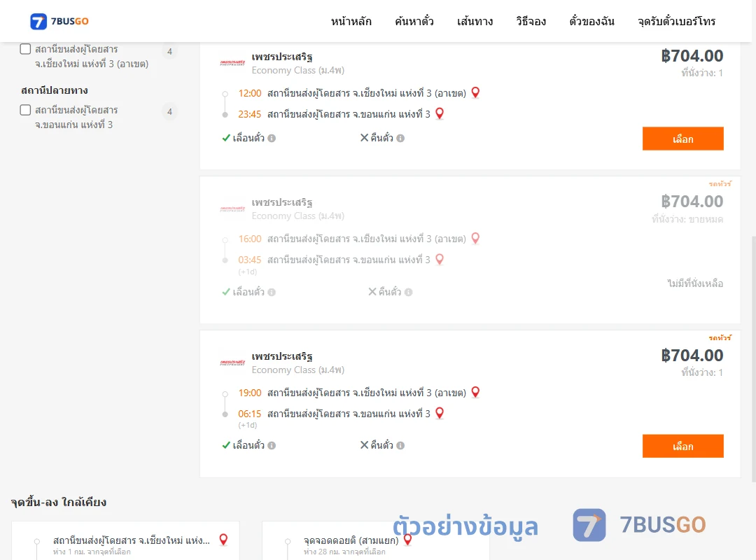
Task: Go to ค้นหาตั๋ว in navigation
Action: pyautogui.click(x=414, y=21)
